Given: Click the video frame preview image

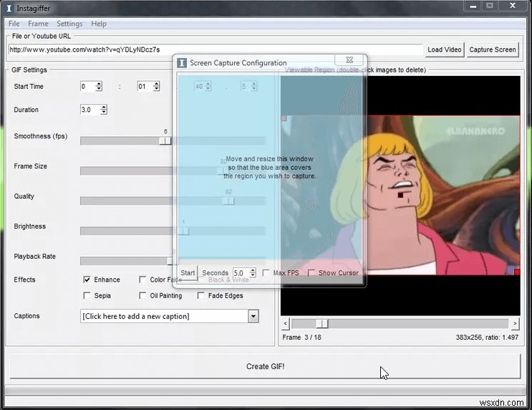Looking at the screenshot, I should [x=400, y=195].
